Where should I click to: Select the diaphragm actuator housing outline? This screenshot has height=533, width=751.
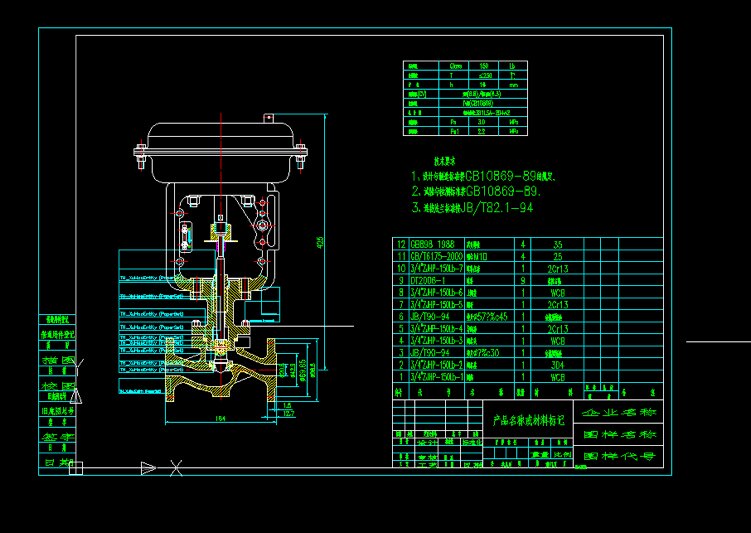coord(220,153)
